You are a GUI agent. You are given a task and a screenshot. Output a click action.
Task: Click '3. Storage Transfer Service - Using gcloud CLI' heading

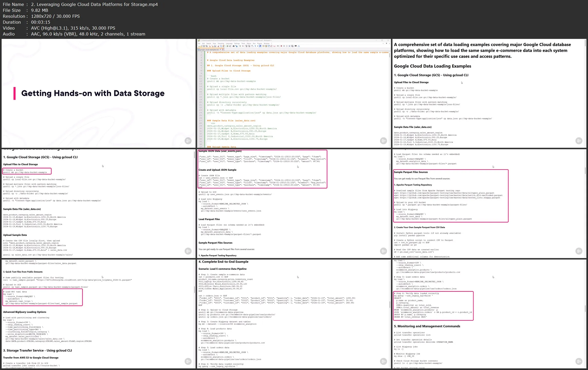(x=38, y=350)
